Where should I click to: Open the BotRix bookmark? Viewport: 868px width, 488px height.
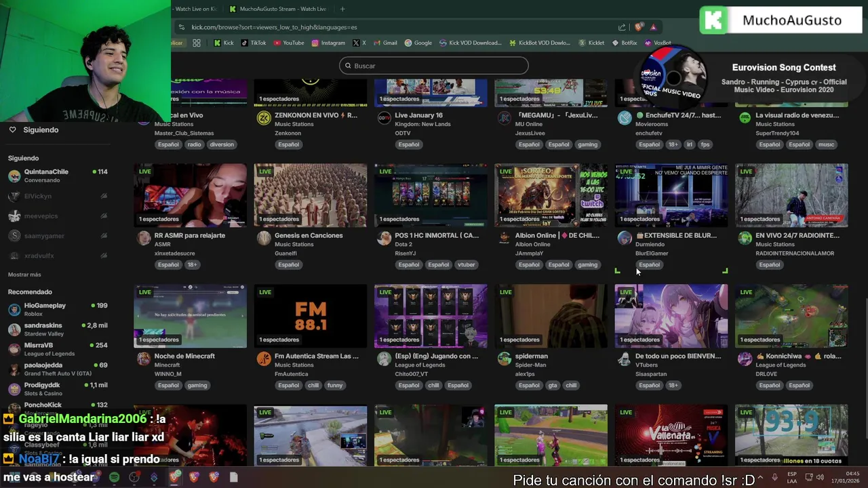[x=625, y=43]
